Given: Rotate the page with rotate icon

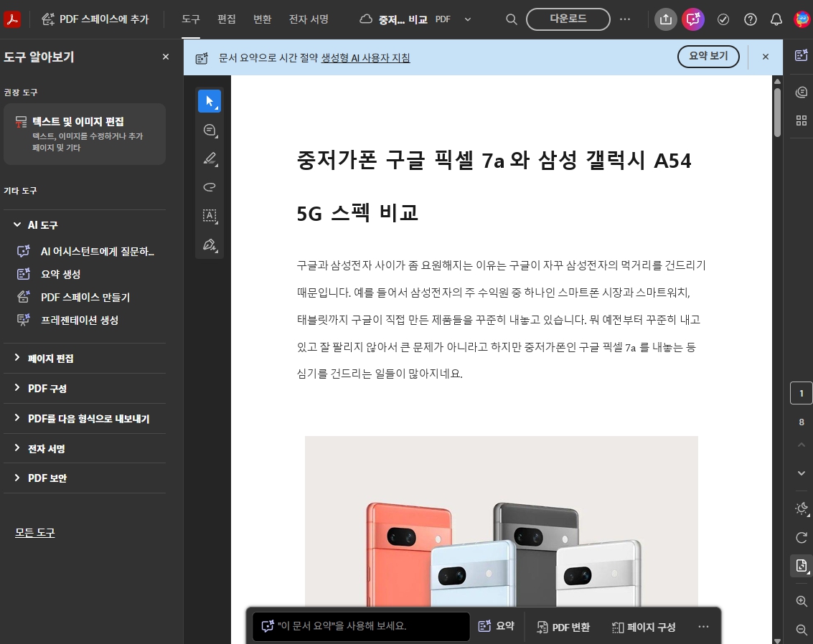Looking at the screenshot, I should point(802,538).
